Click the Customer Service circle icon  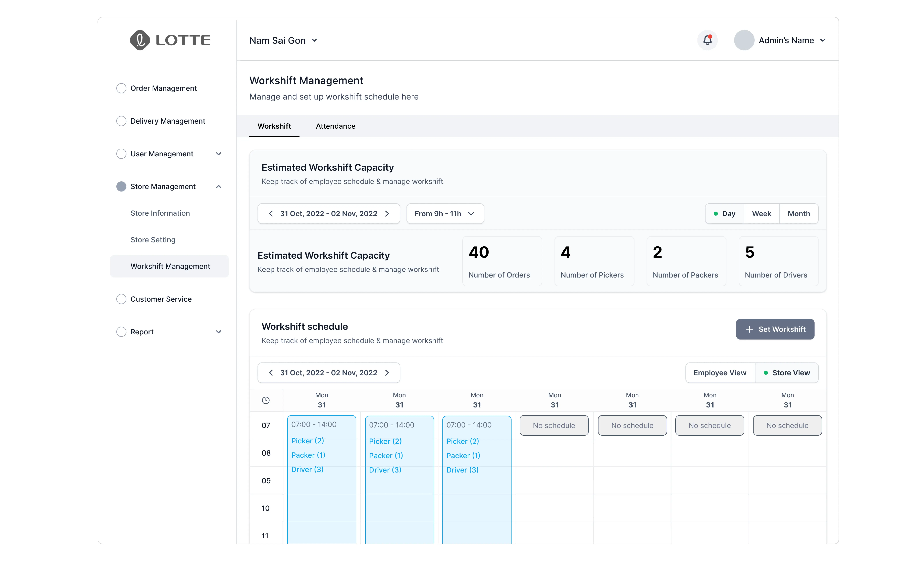click(121, 299)
